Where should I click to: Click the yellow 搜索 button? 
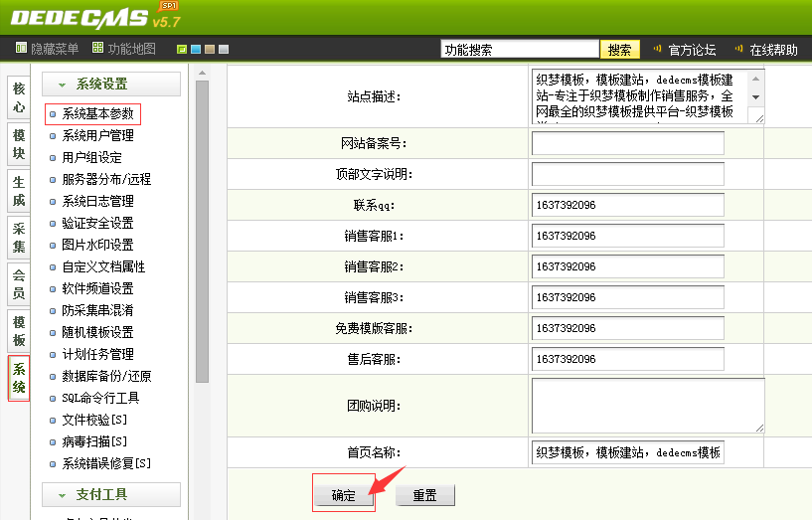(619, 50)
